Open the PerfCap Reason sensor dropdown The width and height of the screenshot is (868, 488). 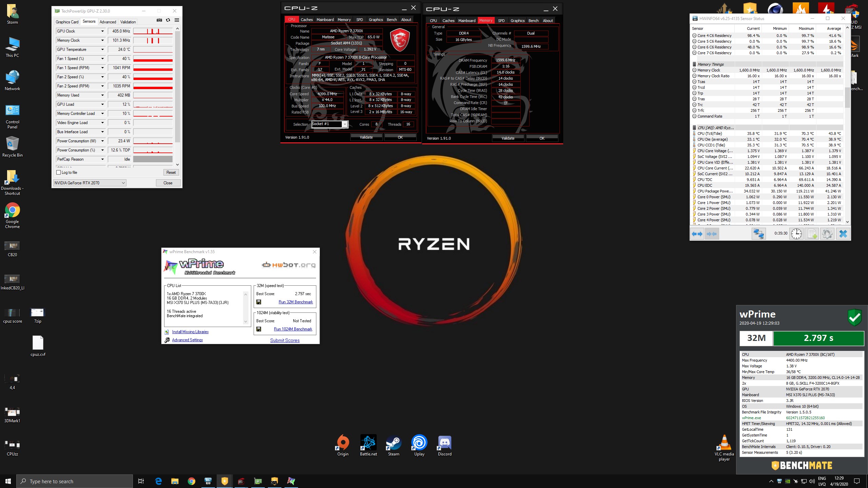click(x=102, y=159)
